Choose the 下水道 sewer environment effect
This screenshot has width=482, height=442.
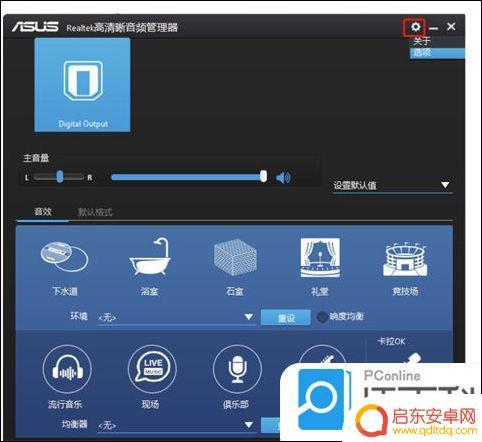[x=65, y=268]
